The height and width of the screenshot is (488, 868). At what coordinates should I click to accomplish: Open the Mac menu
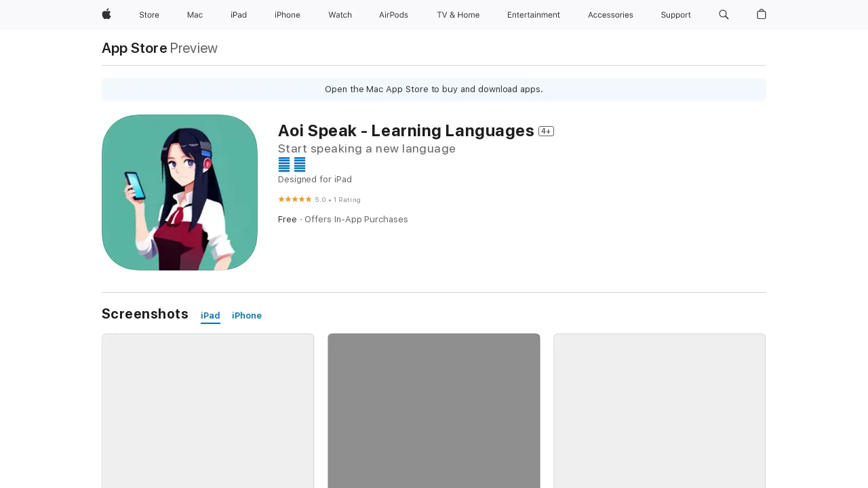pyautogui.click(x=195, y=15)
